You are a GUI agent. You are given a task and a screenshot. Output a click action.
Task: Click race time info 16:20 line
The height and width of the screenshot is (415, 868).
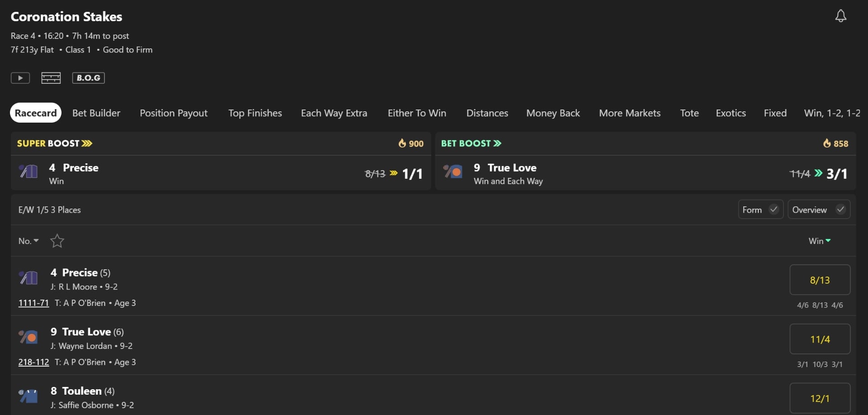70,36
